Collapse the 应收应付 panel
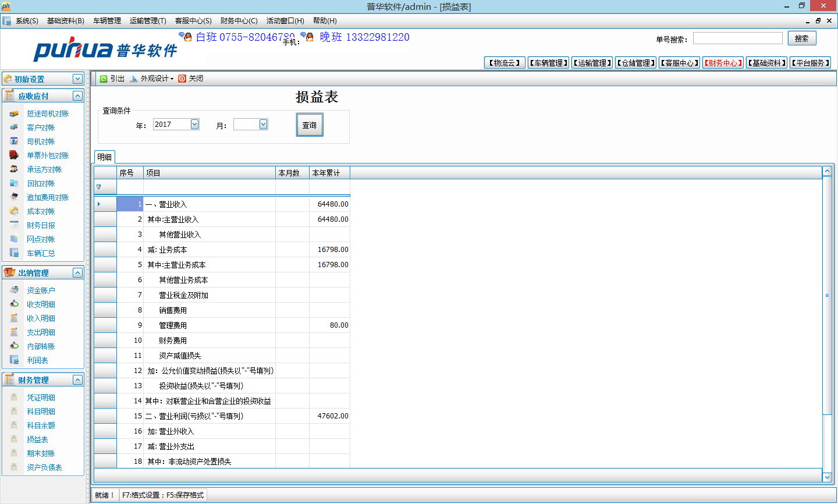 click(77, 96)
